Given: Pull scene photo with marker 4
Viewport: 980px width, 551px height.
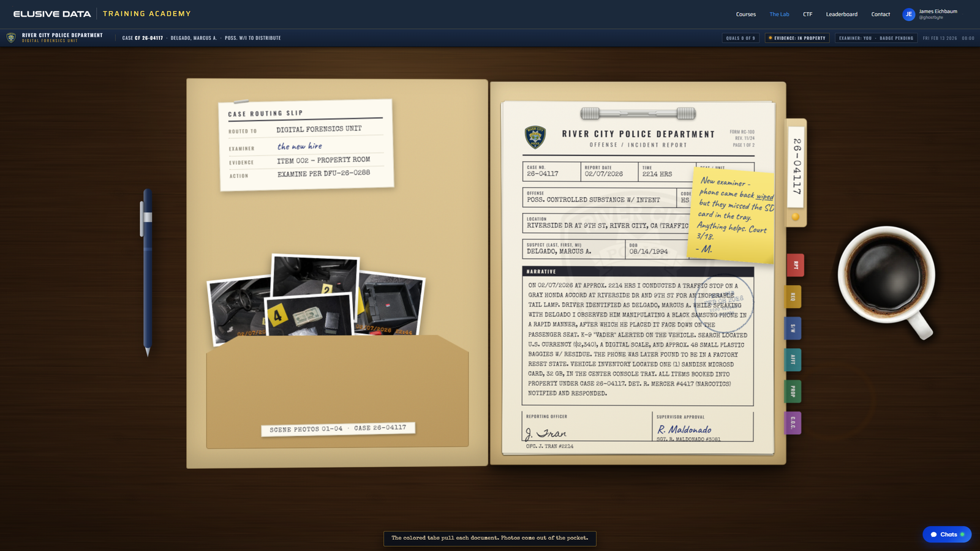Looking at the screenshot, I should tap(309, 314).
